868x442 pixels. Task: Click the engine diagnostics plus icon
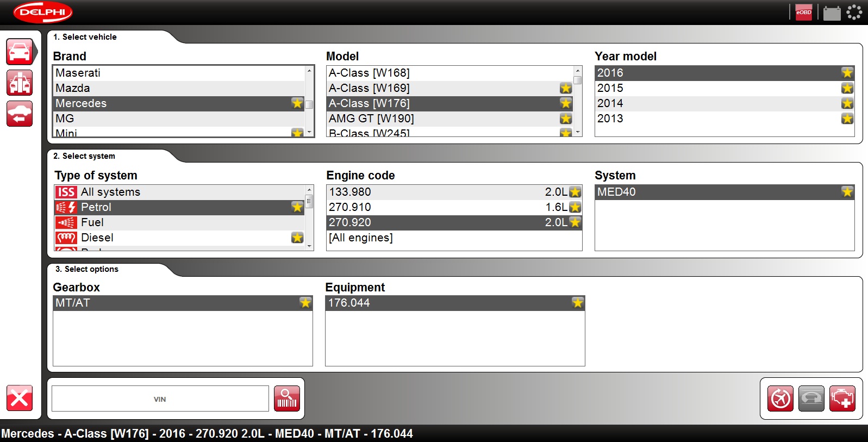coord(842,399)
